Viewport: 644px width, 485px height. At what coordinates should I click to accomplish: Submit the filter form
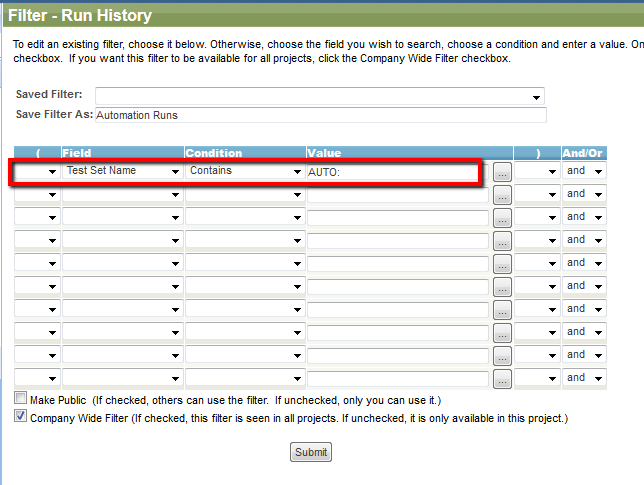point(310,452)
